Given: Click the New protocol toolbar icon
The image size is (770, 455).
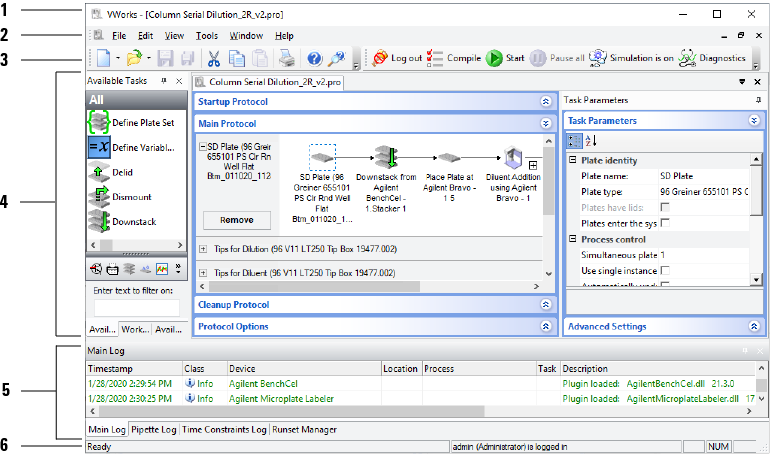Looking at the screenshot, I should [104, 58].
